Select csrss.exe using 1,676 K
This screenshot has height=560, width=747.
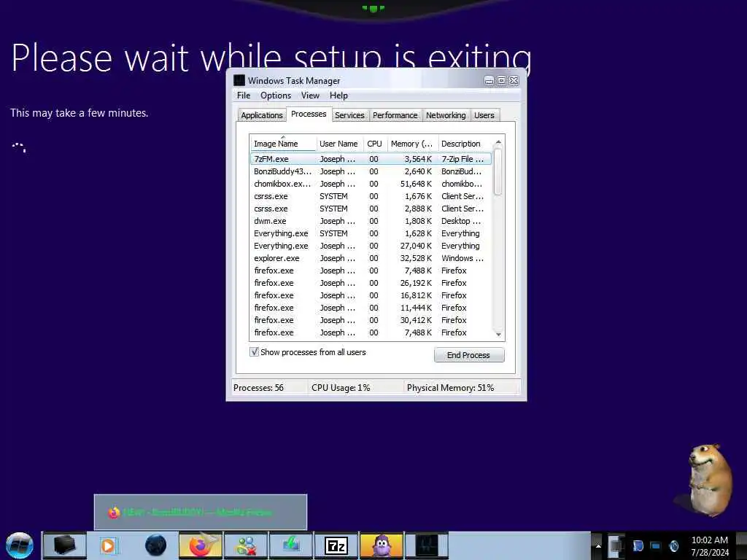point(371,196)
